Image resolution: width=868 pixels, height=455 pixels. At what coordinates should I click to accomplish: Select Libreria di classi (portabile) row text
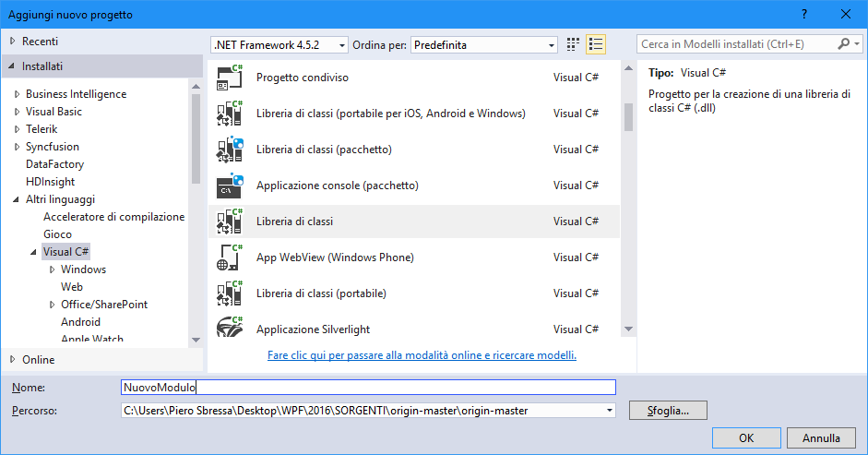click(321, 293)
